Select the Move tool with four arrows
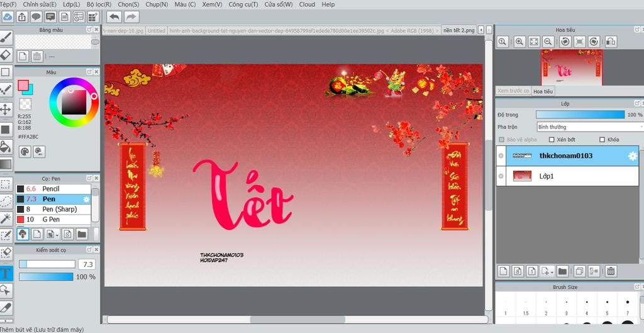Viewport: 644px width, 333px height. [6, 110]
